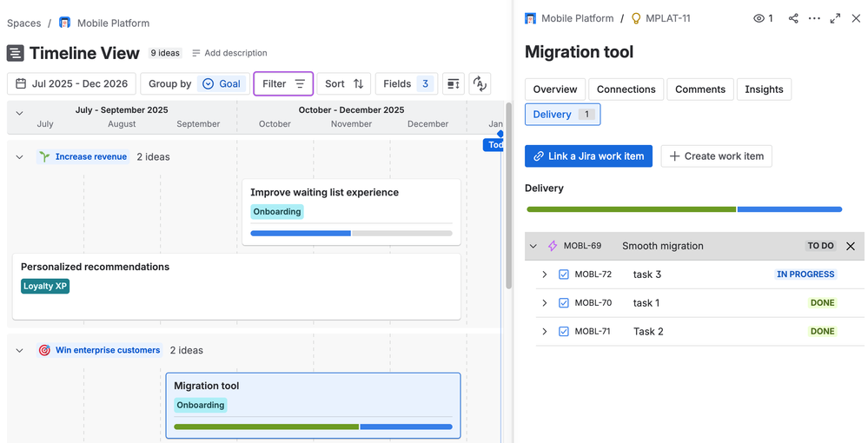Click Add description next to ideas count
Image resolution: width=868 pixels, height=443 pixels.
point(229,53)
